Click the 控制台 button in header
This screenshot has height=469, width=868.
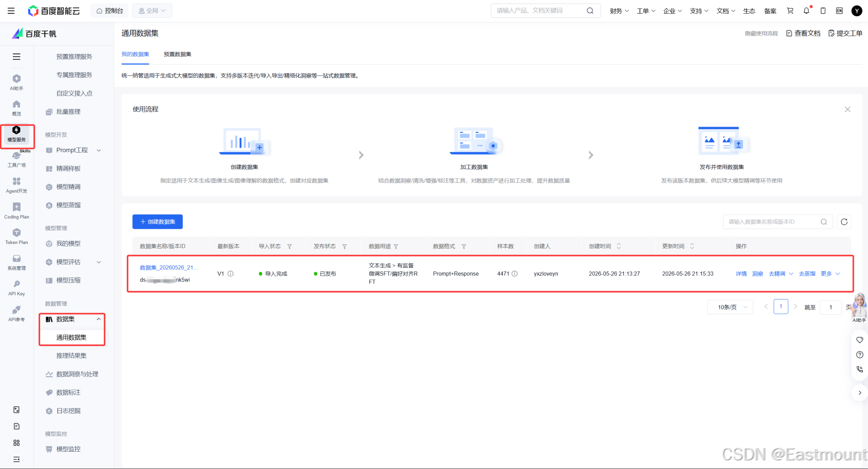[x=109, y=11]
